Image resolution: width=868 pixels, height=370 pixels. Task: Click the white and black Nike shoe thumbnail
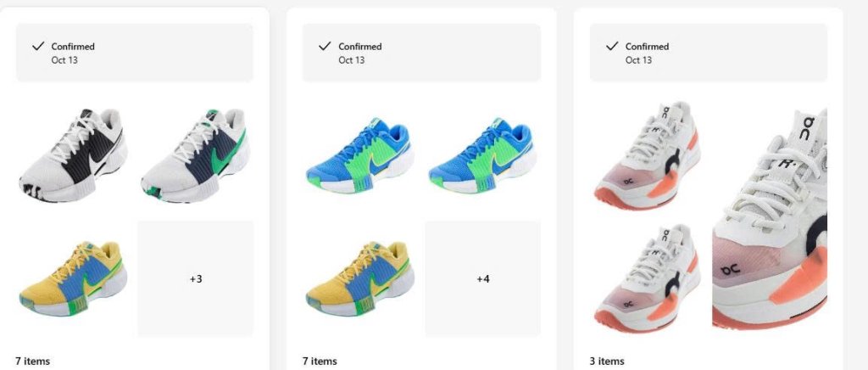(74, 156)
